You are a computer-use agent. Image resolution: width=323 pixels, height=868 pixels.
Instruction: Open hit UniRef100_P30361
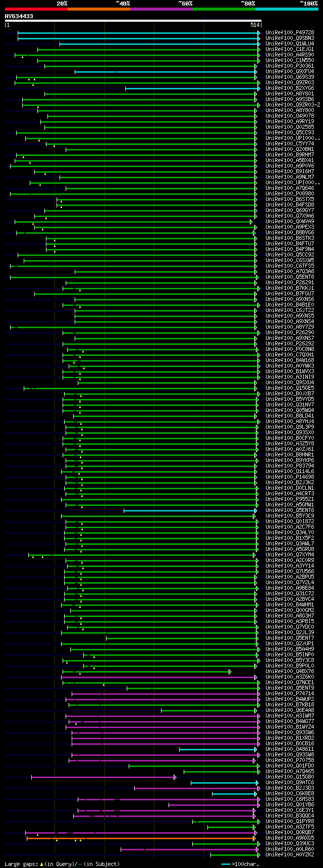click(x=290, y=66)
